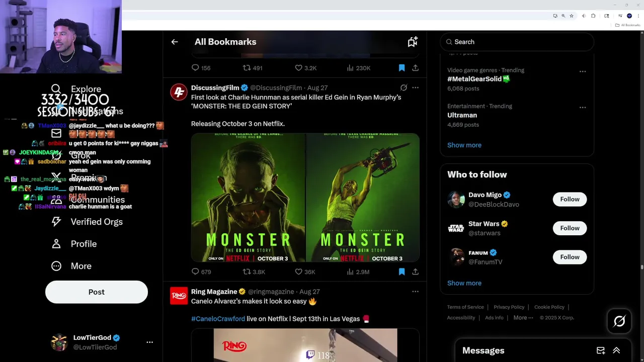Expand the footer More menu
Viewport: 644px width, 362px height.
point(523,318)
